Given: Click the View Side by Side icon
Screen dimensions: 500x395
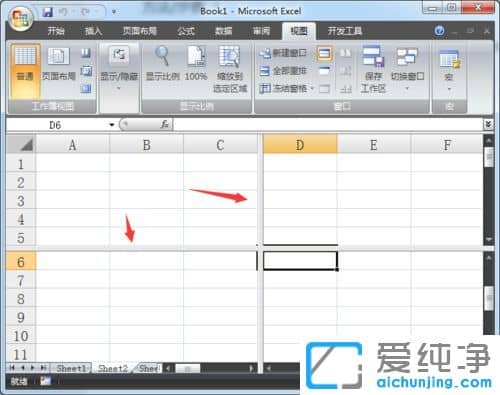Looking at the screenshot, I should coord(346,53).
